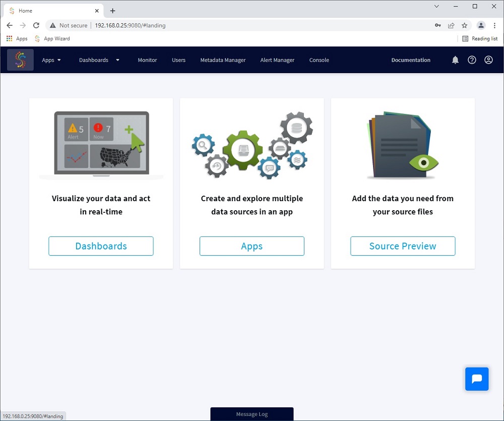Open the App Wizard bookmark
This screenshot has width=504, height=421.
[x=52, y=39]
